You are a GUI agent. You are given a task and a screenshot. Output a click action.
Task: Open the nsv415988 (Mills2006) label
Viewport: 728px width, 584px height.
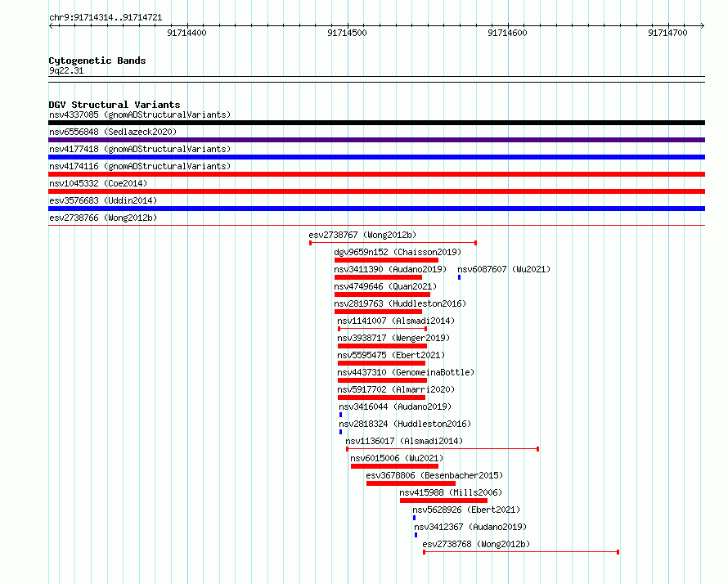pos(451,492)
